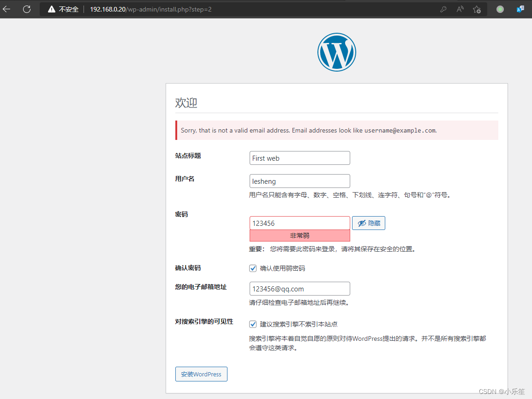The height and width of the screenshot is (399, 532).
Task: Click the 非常弱 password strength indicator
Action: tap(299, 236)
